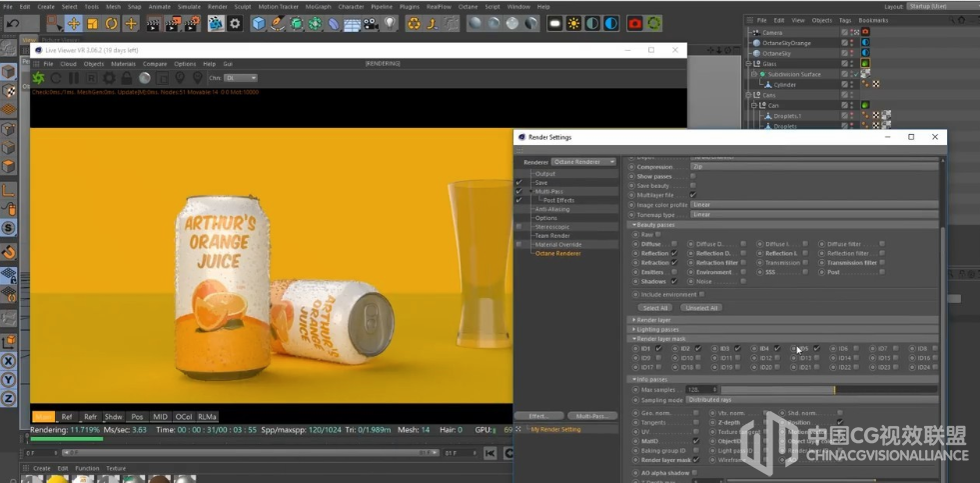
Task: Enable the Show passes checkbox
Action: coord(692,176)
